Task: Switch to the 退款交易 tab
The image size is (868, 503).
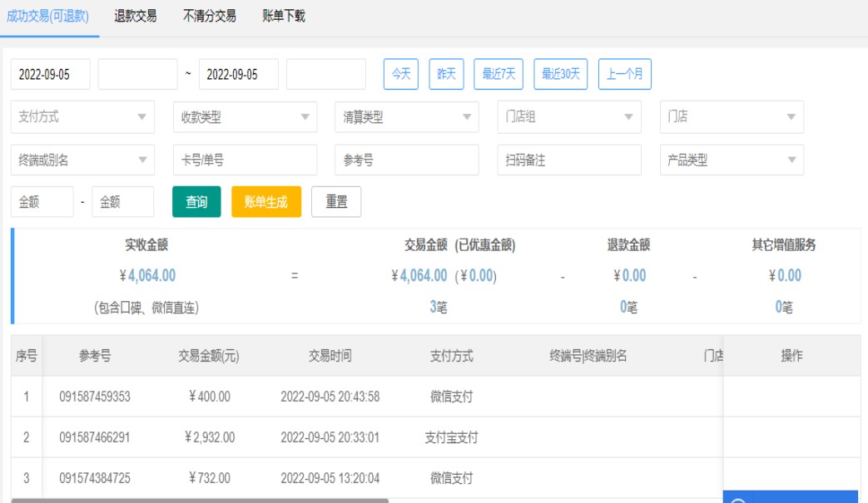Action: click(x=136, y=16)
